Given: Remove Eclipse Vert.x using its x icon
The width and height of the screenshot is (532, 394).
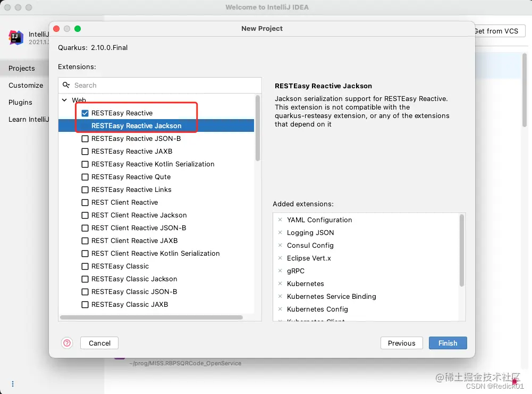Looking at the screenshot, I should tap(280, 258).
